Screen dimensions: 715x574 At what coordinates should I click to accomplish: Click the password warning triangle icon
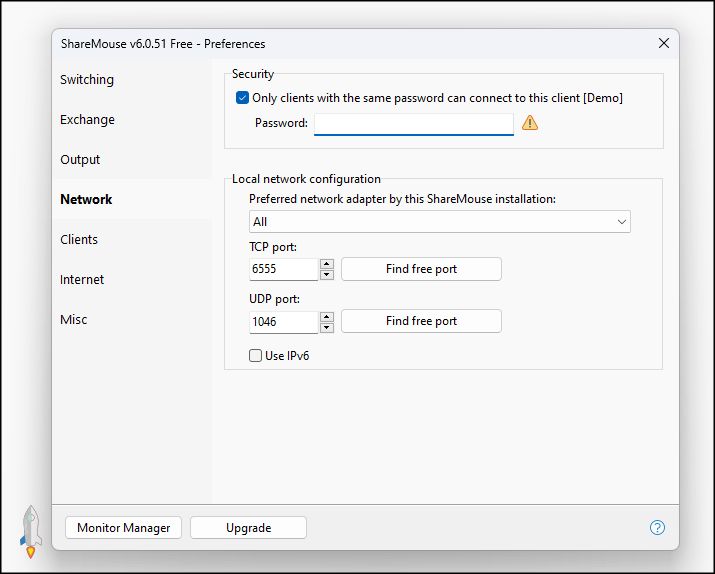(x=530, y=123)
